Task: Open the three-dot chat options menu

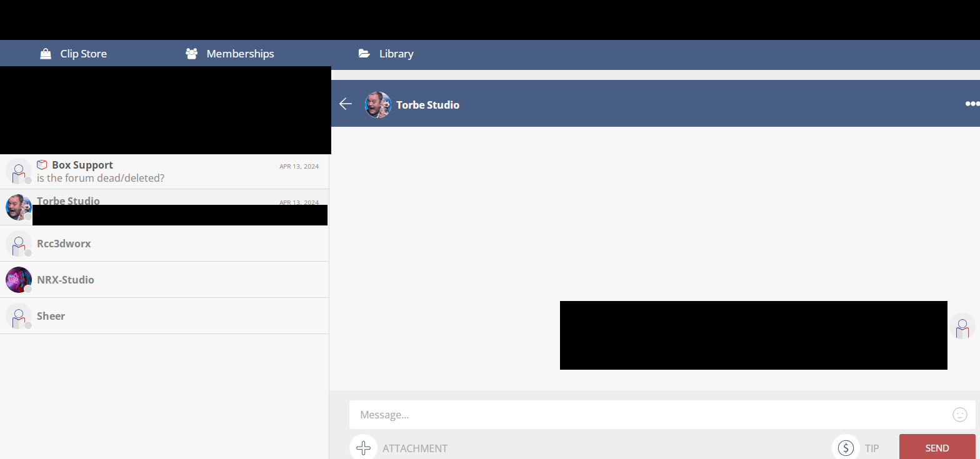Action: click(972, 104)
